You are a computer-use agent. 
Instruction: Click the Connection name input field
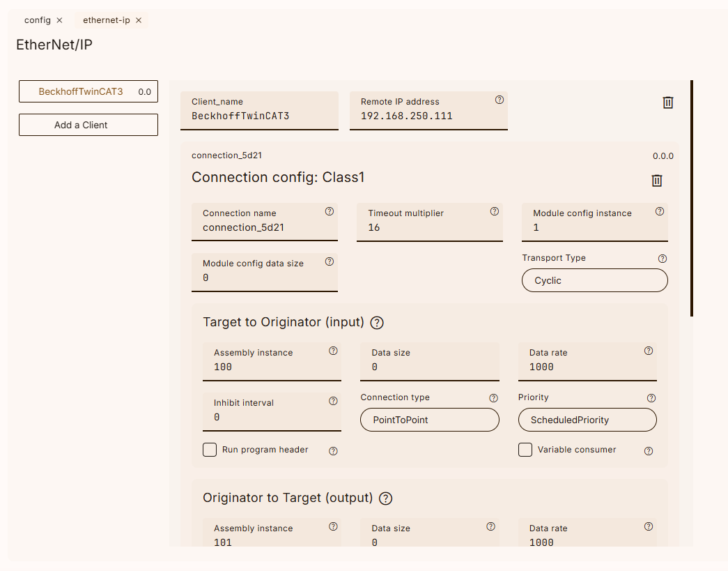click(263, 228)
